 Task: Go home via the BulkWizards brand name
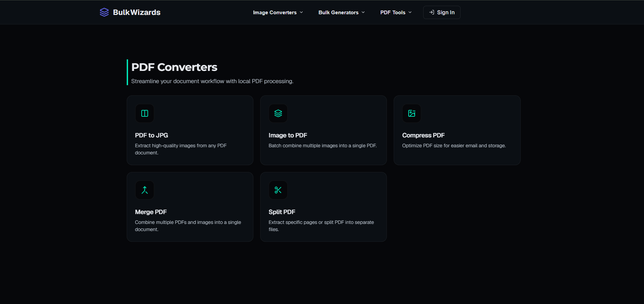click(x=137, y=13)
